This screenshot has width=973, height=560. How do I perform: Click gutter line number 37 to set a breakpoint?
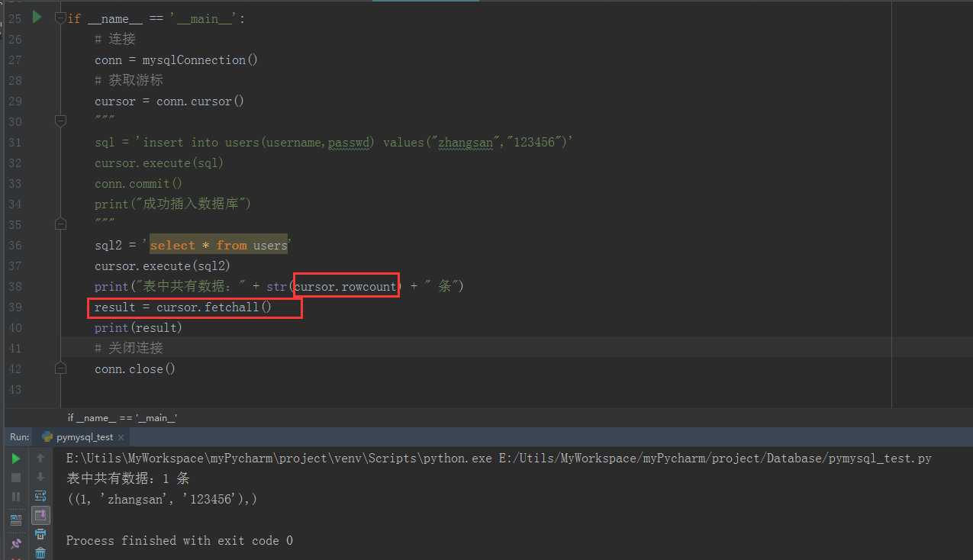14,266
